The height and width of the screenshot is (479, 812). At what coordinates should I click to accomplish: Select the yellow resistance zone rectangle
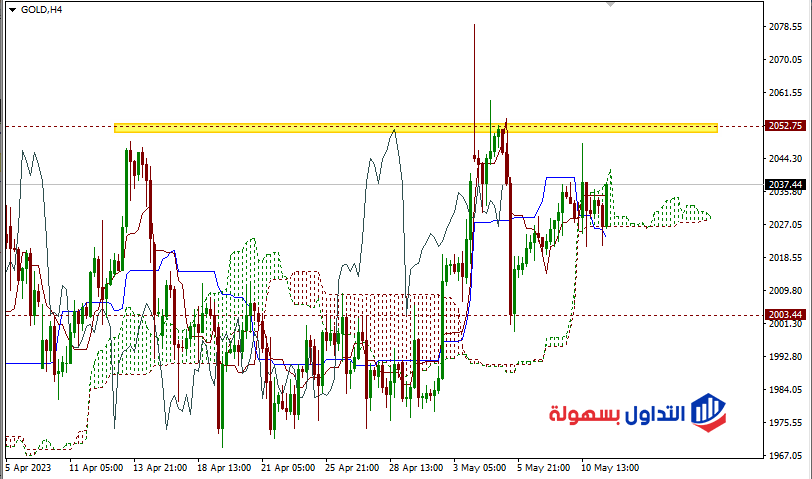(415, 128)
